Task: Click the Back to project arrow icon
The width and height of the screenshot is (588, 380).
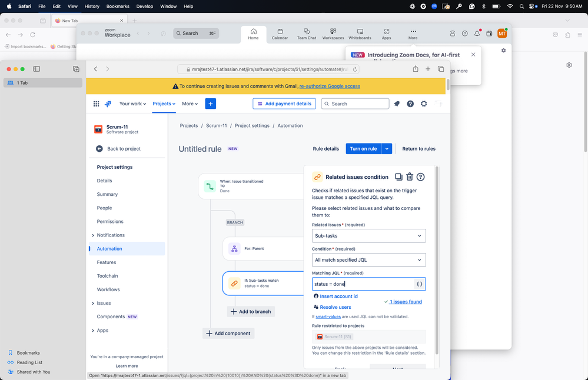Action: tap(99, 149)
